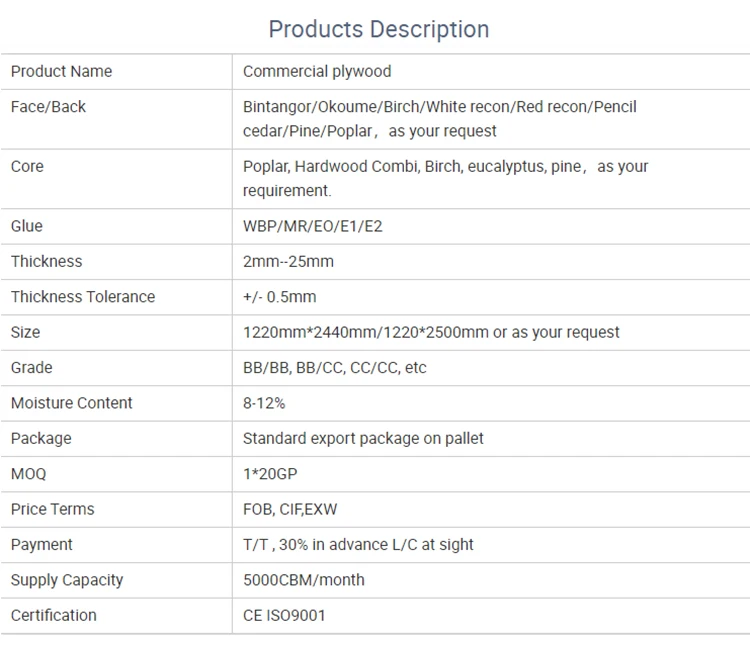This screenshot has height=646, width=750.
Task: Select the Thickness Tolerance label
Action: coord(83,297)
